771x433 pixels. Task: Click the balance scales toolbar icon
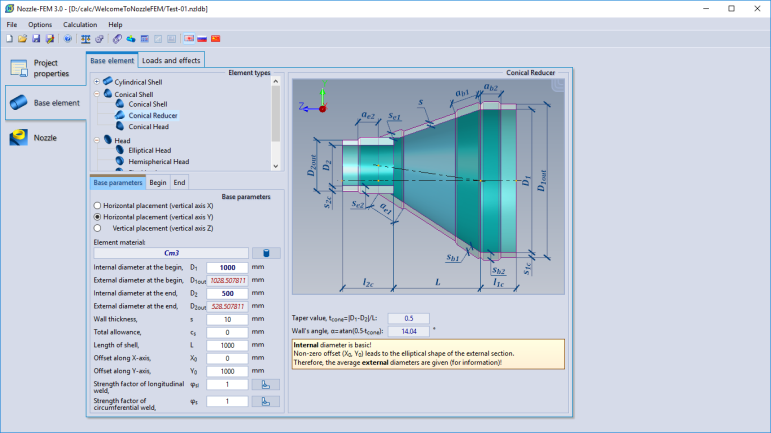pyautogui.click(x=86, y=39)
